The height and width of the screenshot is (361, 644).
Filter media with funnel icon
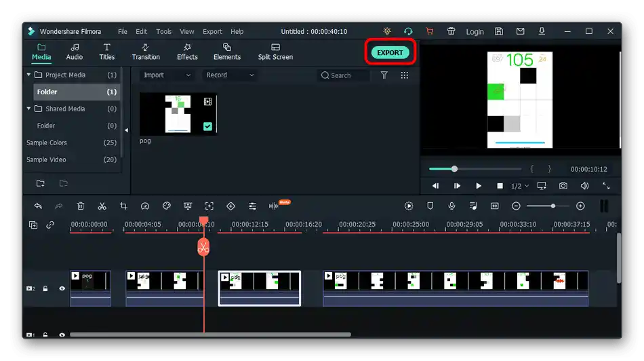[384, 75]
